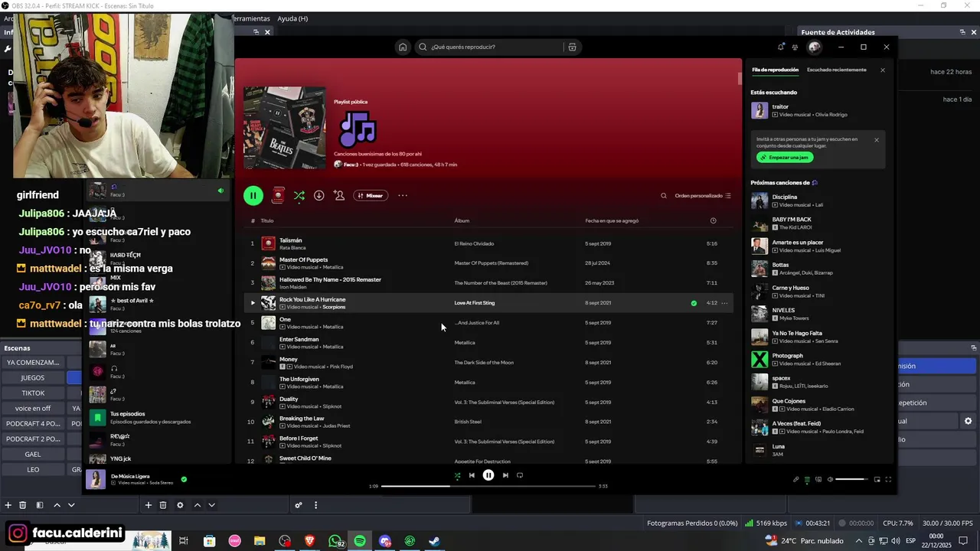Open the Mixear playlist mixing button

pos(371,195)
